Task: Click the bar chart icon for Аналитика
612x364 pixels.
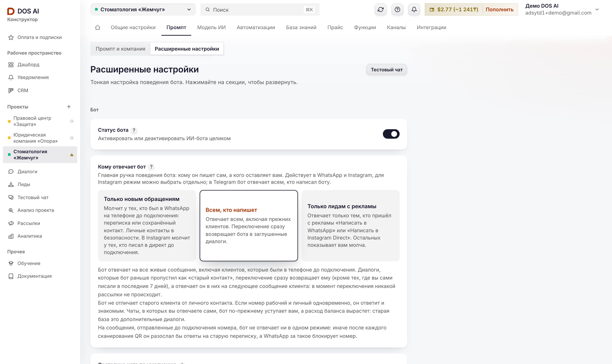Action: [x=11, y=236]
